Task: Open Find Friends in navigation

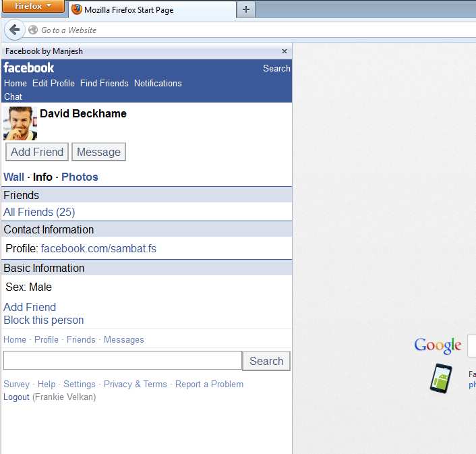Action: (x=104, y=83)
